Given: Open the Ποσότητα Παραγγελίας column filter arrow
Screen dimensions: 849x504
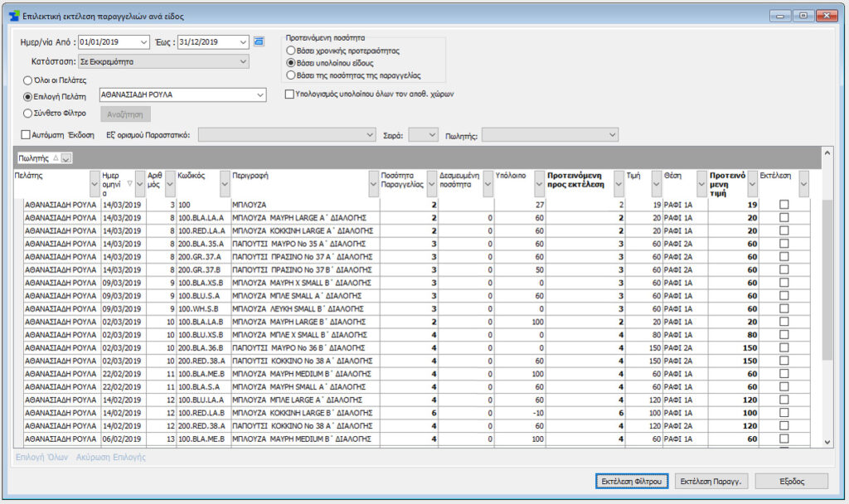Looking at the screenshot, I should (x=432, y=185).
